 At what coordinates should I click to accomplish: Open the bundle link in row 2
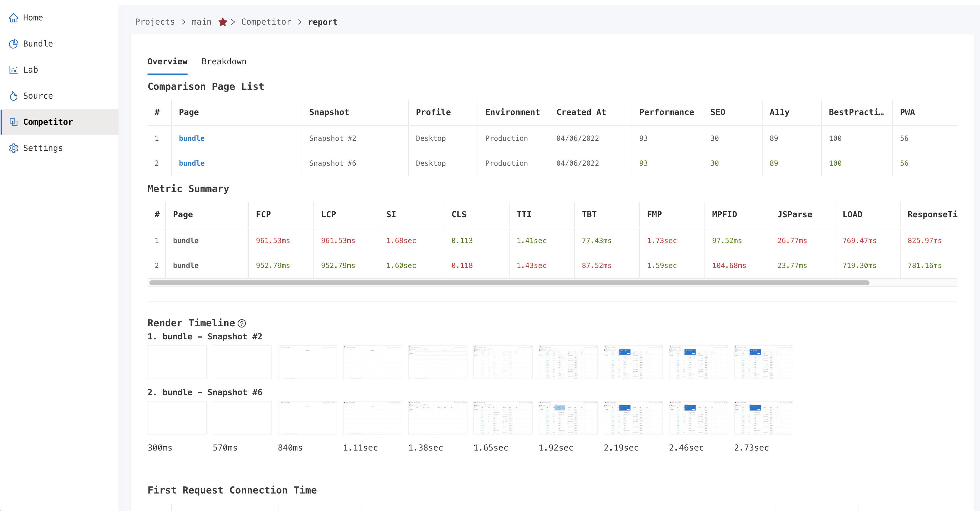pyautogui.click(x=193, y=163)
